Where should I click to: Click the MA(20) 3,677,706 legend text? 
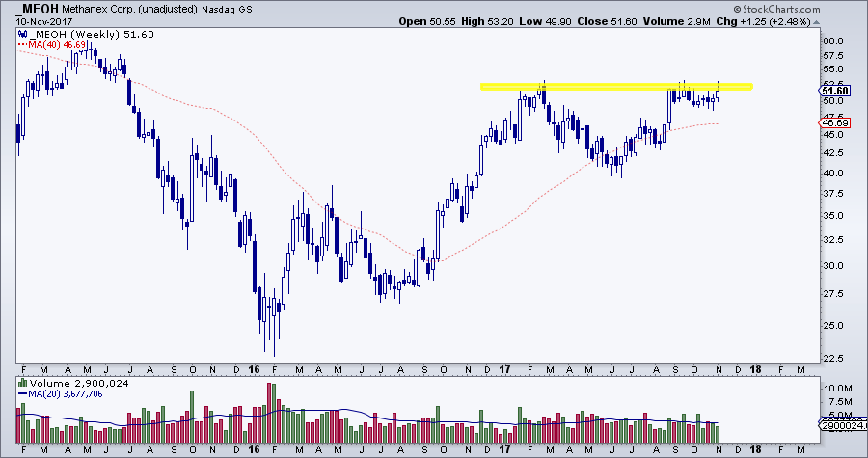(66, 393)
